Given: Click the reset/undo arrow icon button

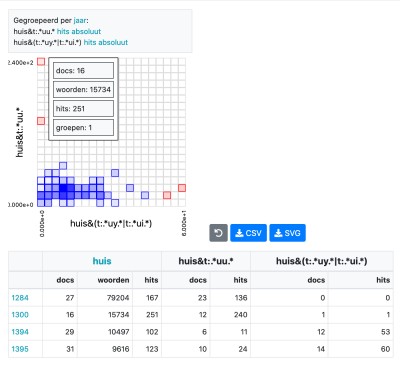Looking at the screenshot, I should click(x=218, y=233).
